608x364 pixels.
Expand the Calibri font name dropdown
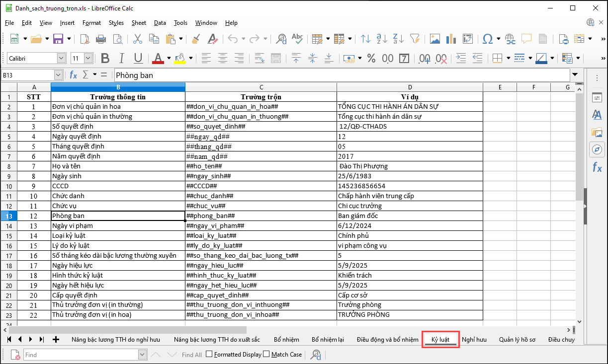pos(61,58)
